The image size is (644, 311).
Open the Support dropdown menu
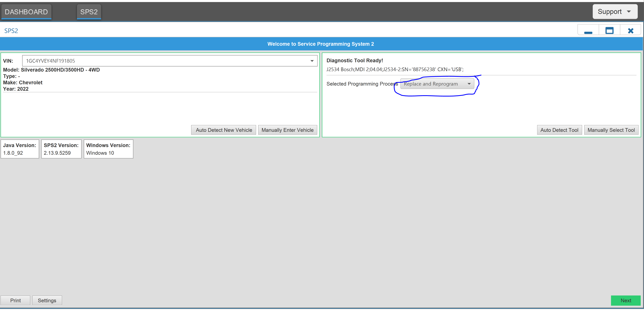click(615, 12)
